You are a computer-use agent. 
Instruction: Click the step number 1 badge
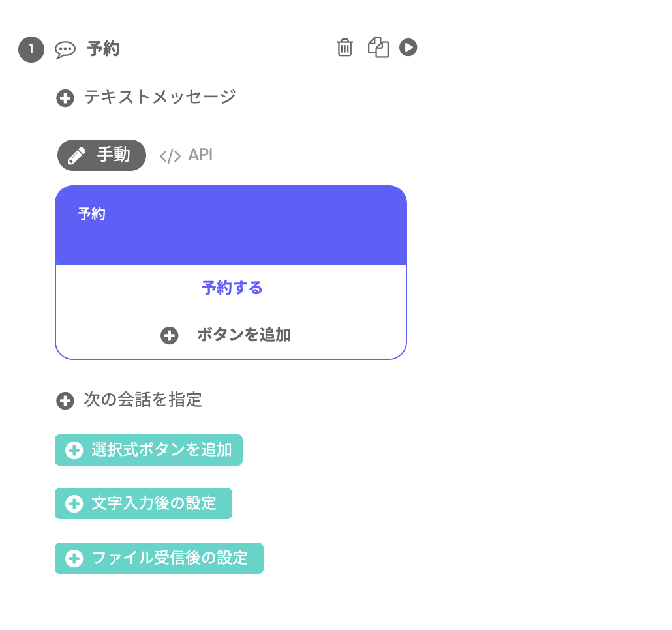[x=31, y=50]
